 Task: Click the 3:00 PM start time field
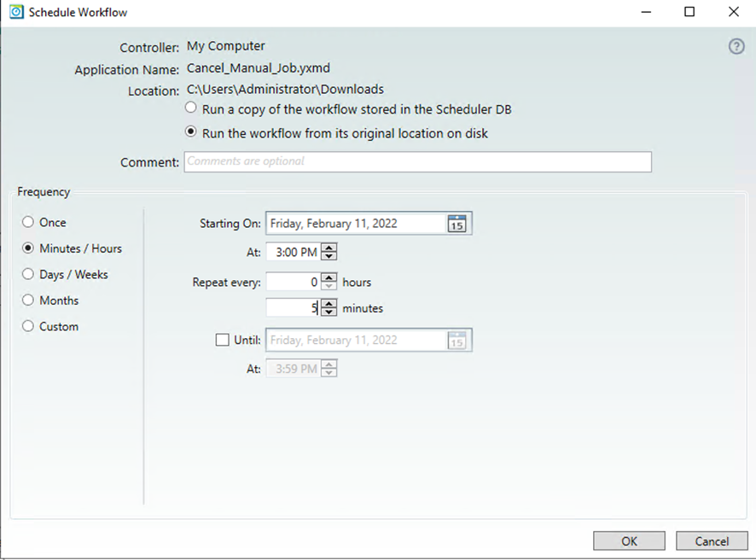click(294, 252)
